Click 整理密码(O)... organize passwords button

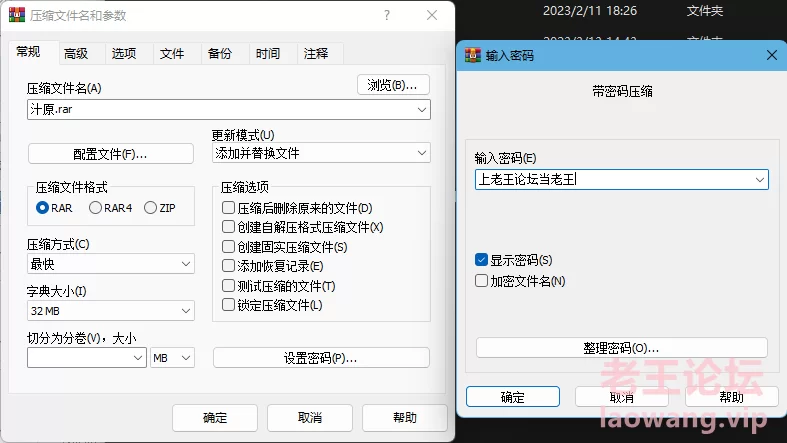[621, 348]
